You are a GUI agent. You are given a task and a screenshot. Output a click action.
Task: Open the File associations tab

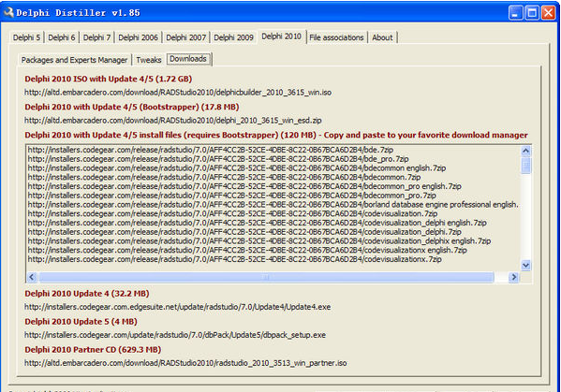[x=336, y=37]
